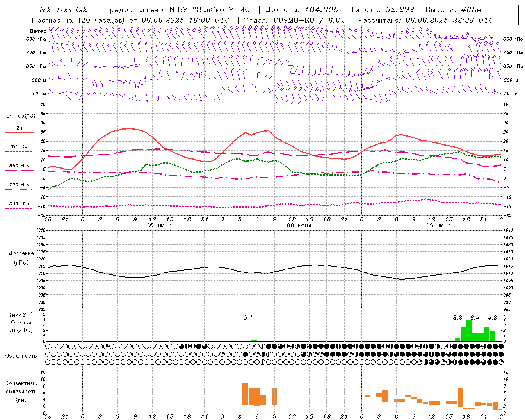Click the 4.3 precipitation amount label
The width and height of the screenshot is (525, 420).
pos(492,318)
